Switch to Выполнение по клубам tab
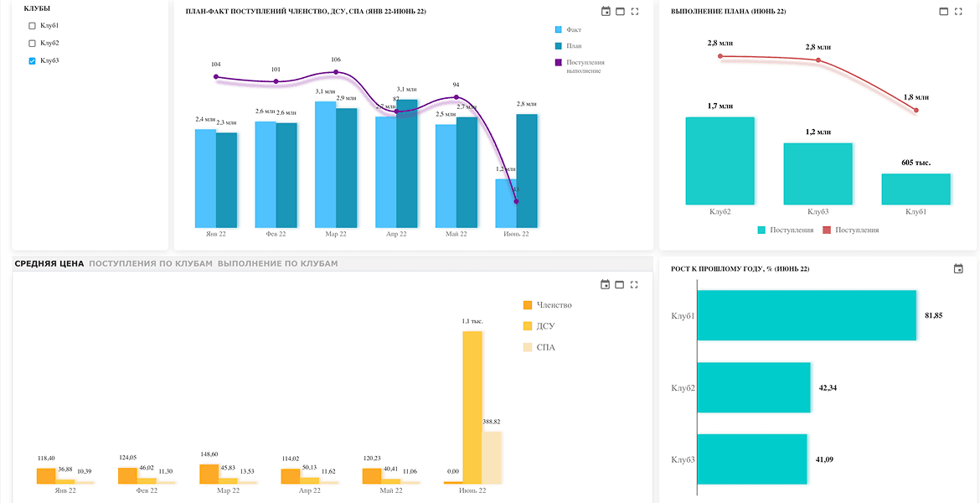The image size is (980, 503). click(277, 263)
